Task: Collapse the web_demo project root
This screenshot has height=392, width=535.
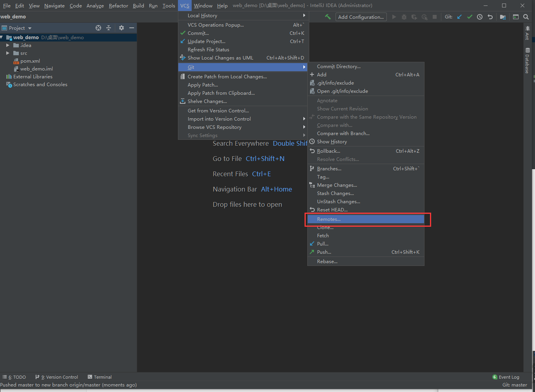Action: coord(2,38)
